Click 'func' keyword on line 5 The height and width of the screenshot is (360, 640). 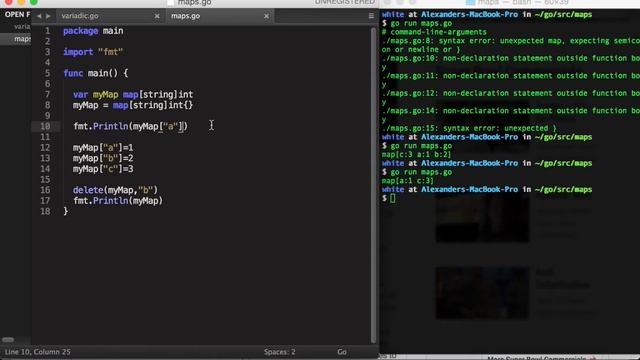[73, 73]
